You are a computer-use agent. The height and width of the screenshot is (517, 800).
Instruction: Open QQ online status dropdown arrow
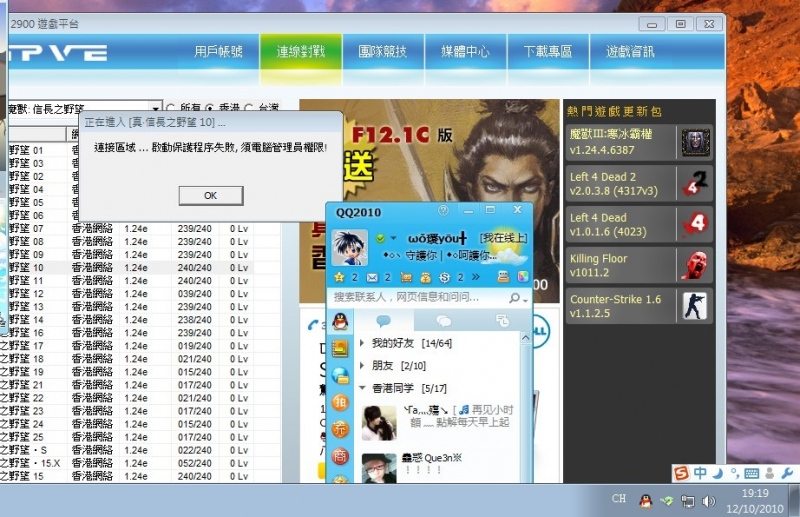[393, 238]
